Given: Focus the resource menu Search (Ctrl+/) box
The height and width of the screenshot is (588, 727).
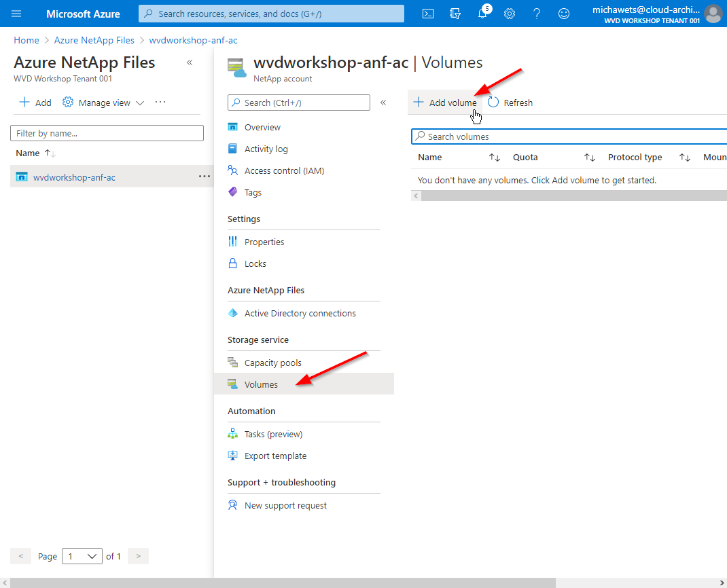Looking at the screenshot, I should [x=298, y=103].
